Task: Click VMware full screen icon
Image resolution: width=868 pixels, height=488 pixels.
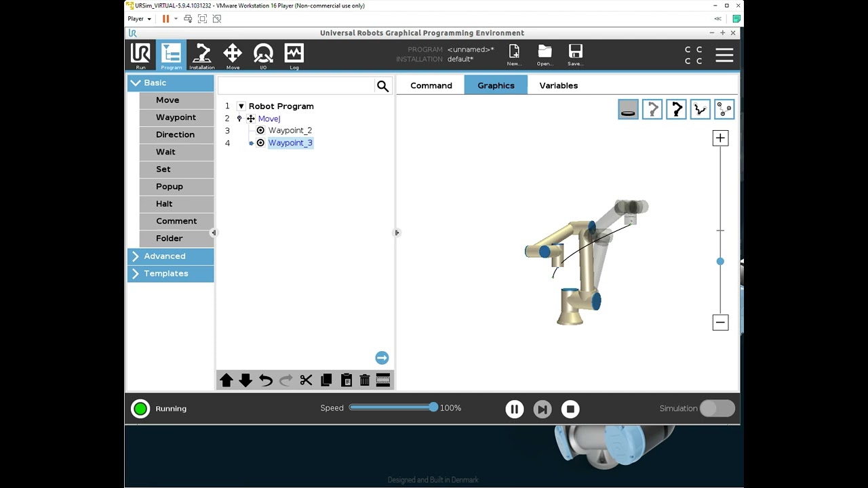Action: [x=202, y=19]
